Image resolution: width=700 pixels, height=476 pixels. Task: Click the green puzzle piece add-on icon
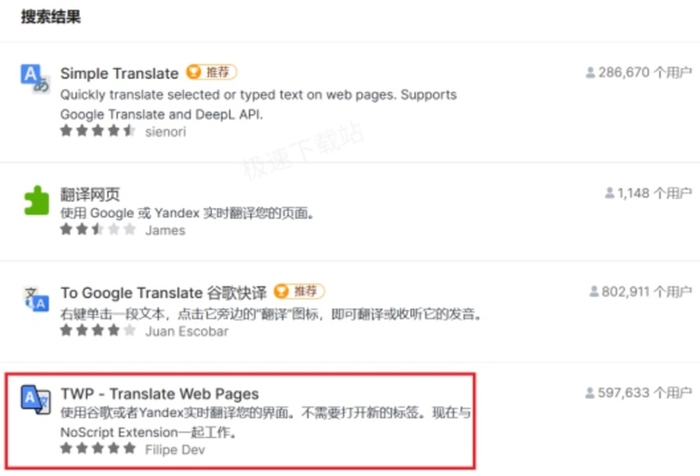tap(36, 200)
